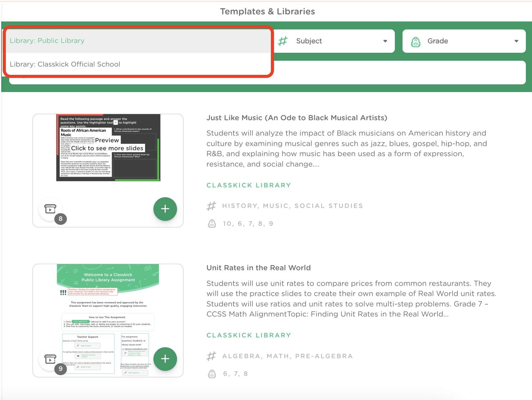Open Just Like Music assignment title
This screenshot has width=532, height=400.
pos(297,118)
